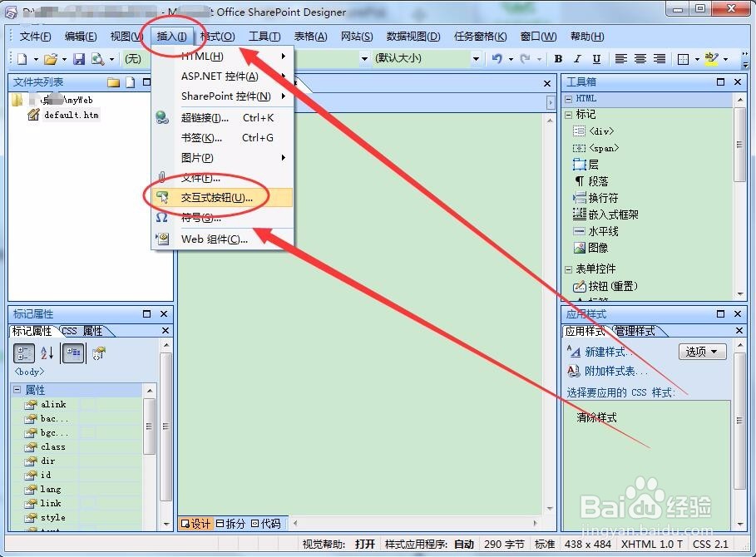Toggle Underline formatting

(596, 59)
